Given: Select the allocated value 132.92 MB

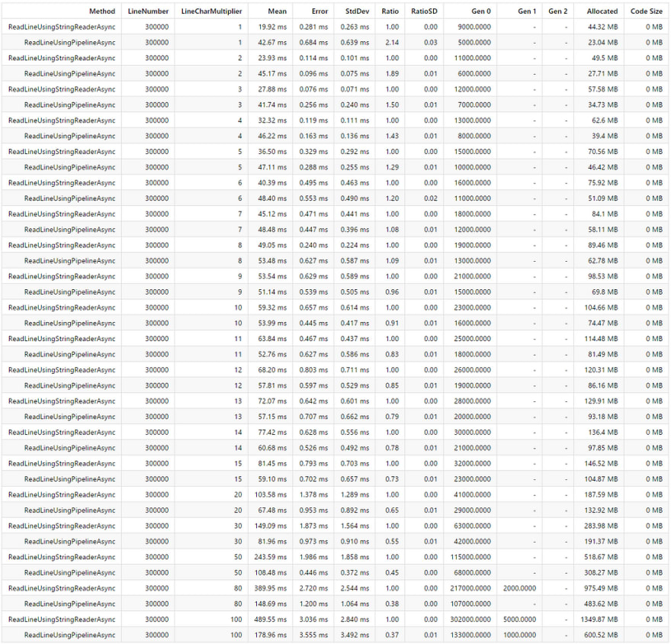Looking at the screenshot, I should 602,510.
